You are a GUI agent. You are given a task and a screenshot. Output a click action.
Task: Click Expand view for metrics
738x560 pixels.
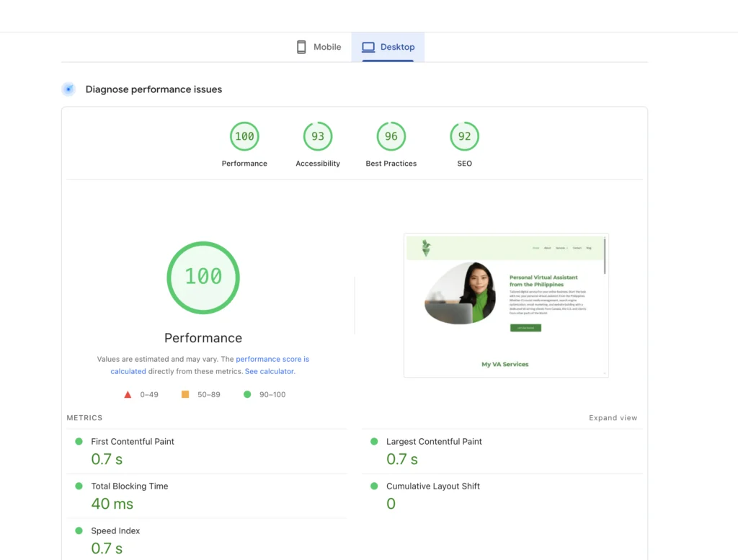pos(613,418)
